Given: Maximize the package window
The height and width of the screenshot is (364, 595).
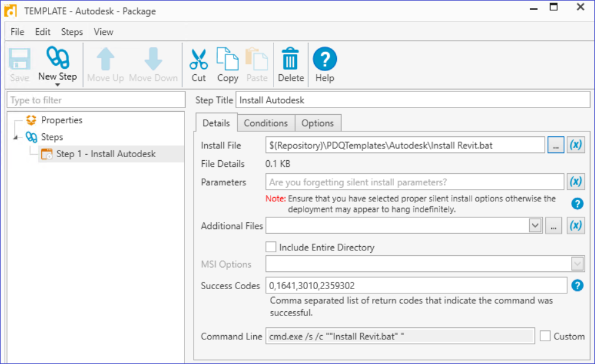Looking at the screenshot, I should (554, 7).
